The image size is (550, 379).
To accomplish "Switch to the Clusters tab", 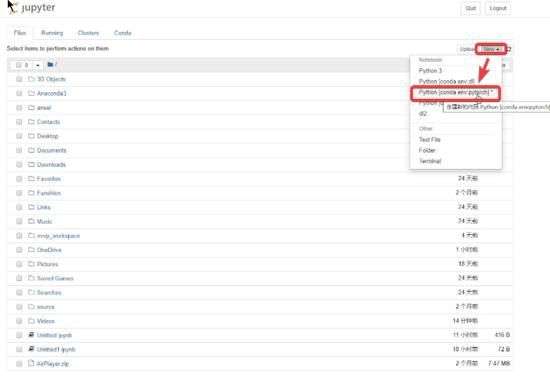I will coord(88,33).
